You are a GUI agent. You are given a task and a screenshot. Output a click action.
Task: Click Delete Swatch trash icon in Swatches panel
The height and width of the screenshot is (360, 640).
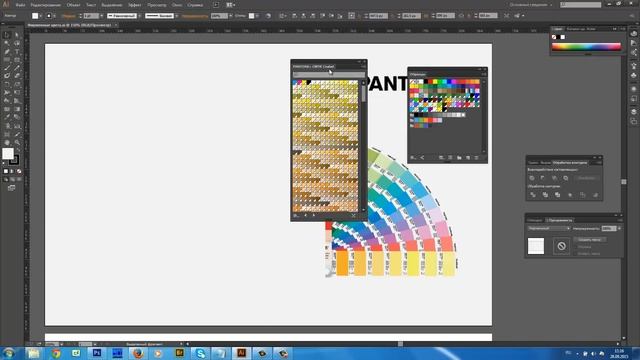pyautogui.click(x=476, y=158)
